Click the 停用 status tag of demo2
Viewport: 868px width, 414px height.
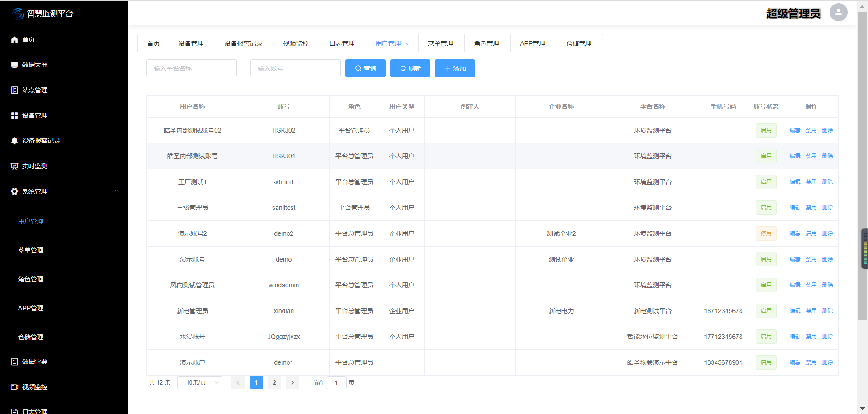pos(766,233)
